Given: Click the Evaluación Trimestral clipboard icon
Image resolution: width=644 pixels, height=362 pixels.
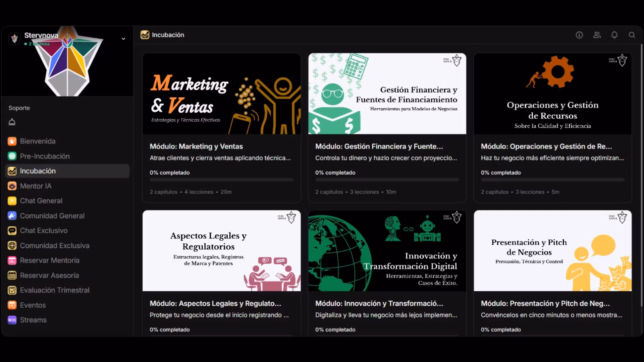Looking at the screenshot, I should point(12,290).
